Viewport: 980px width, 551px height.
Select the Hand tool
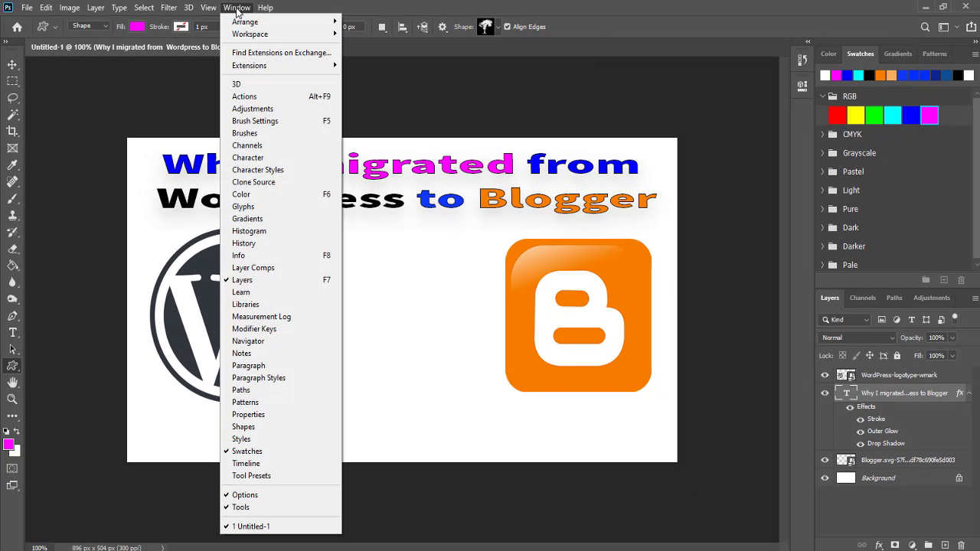[x=12, y=383]
